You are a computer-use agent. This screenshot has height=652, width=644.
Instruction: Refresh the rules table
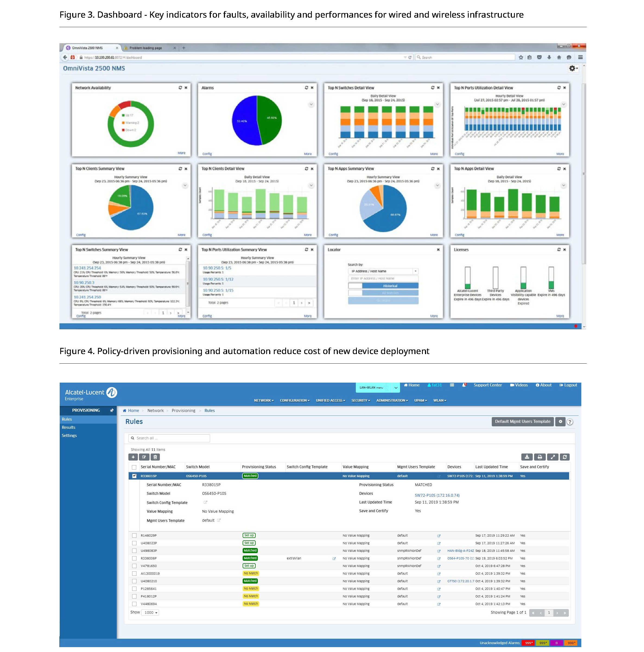564,457
